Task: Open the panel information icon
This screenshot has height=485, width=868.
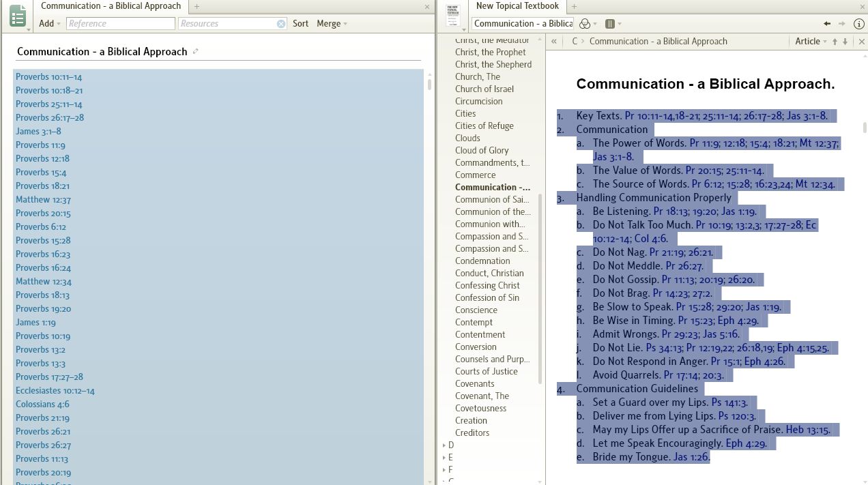Action: click(x=858, y=23)
